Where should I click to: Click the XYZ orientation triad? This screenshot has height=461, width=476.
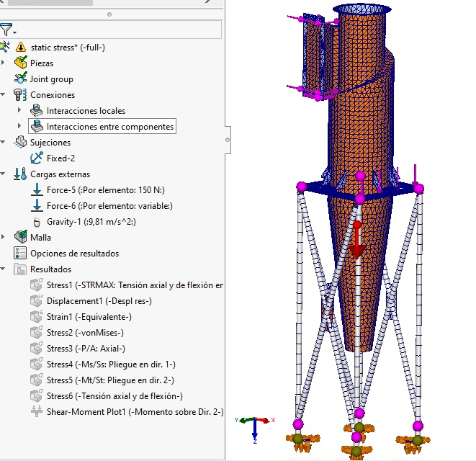256,429
